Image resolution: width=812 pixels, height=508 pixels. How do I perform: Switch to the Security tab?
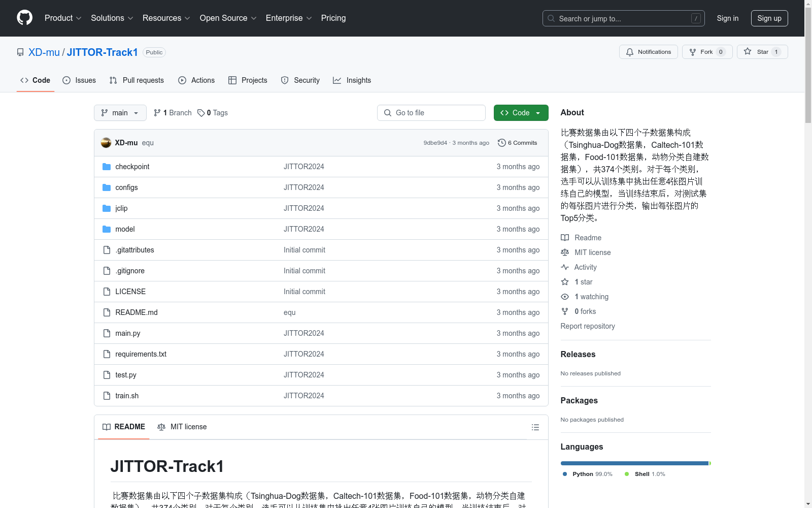(x=300, y=80)
